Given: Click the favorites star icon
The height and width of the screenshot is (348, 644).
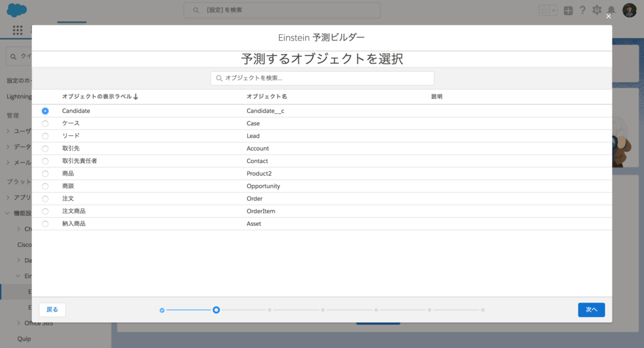Looking at the screenshot, I should point(544,11).
